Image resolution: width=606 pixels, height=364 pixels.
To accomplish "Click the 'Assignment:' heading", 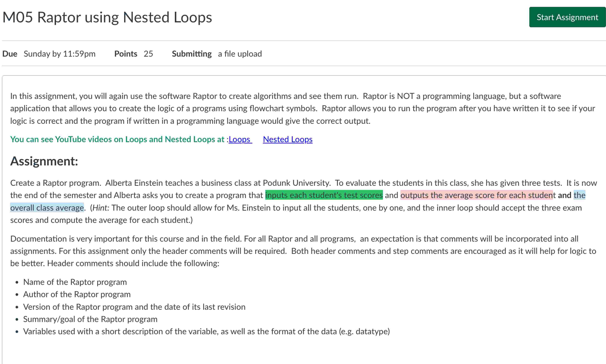I will click(x=44, y=161).
